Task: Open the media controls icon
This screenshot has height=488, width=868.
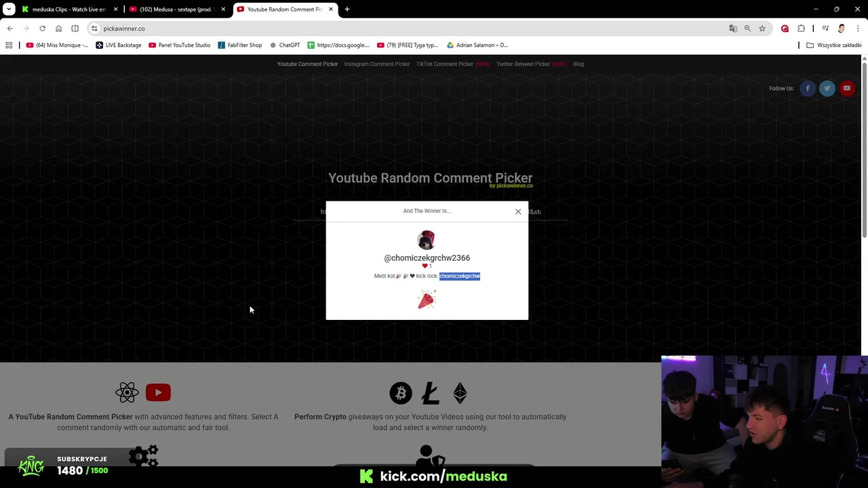Action: (x=825, y=28)
